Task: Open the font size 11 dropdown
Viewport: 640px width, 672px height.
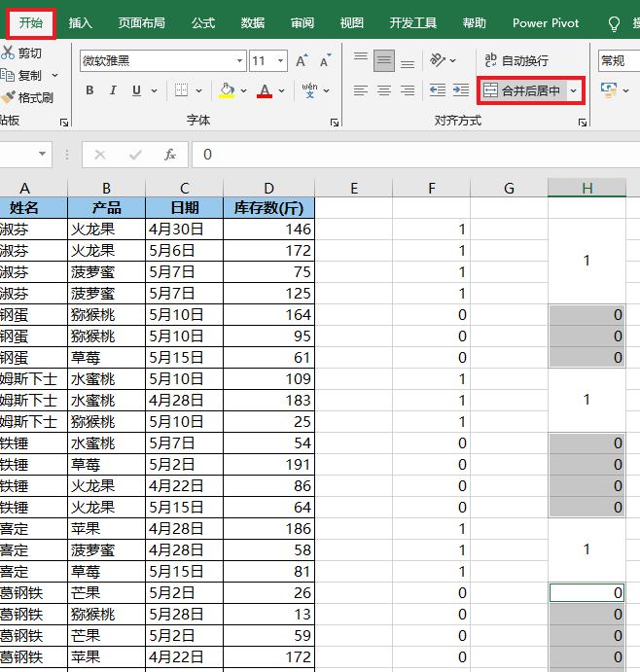Action: [x=280, y=61]
